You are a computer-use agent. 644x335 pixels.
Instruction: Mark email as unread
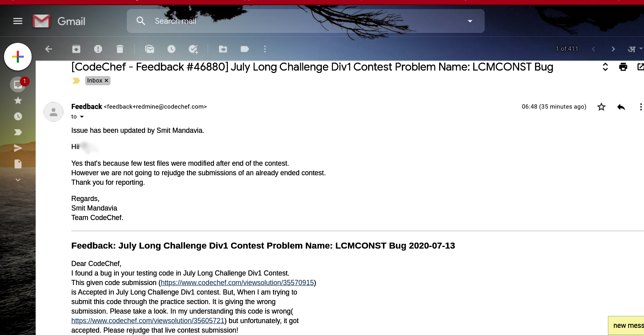pos(149,49)
